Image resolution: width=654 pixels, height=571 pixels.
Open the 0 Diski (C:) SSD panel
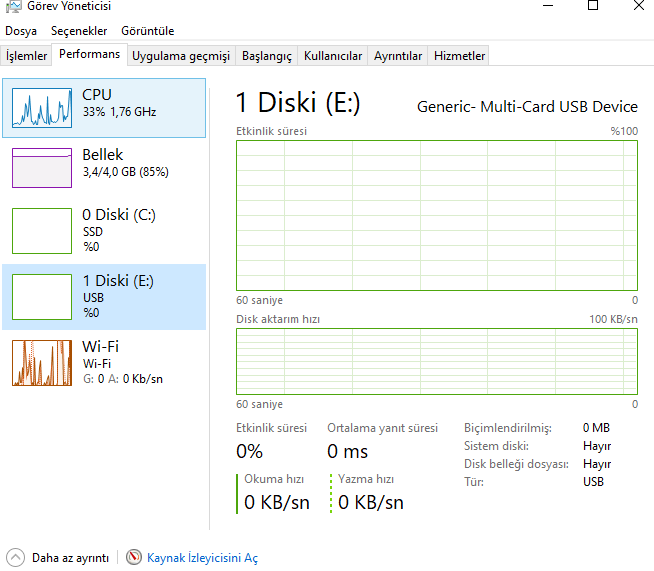click(x=104, y=230)
